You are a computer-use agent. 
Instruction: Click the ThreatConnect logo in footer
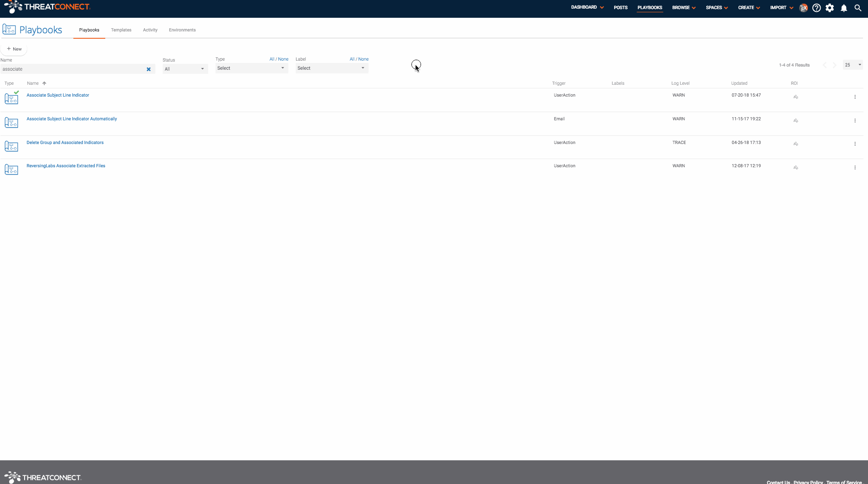pos(43,477)
